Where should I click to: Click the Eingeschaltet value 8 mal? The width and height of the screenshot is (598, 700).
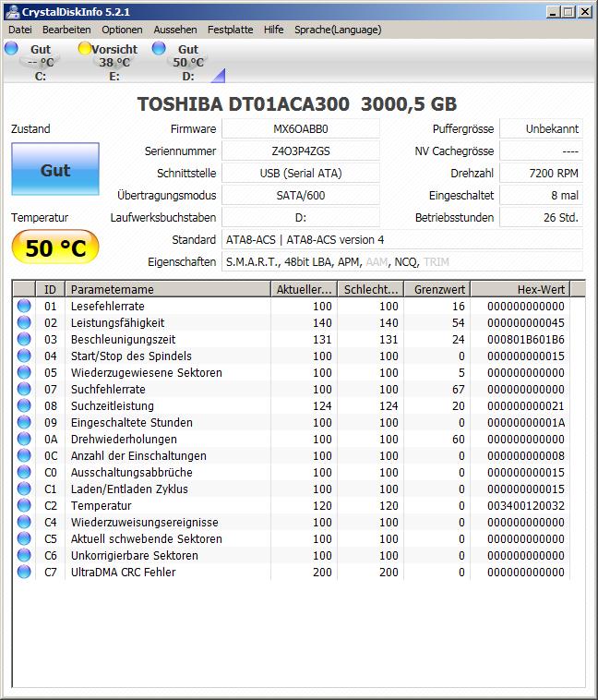[541, 195]
